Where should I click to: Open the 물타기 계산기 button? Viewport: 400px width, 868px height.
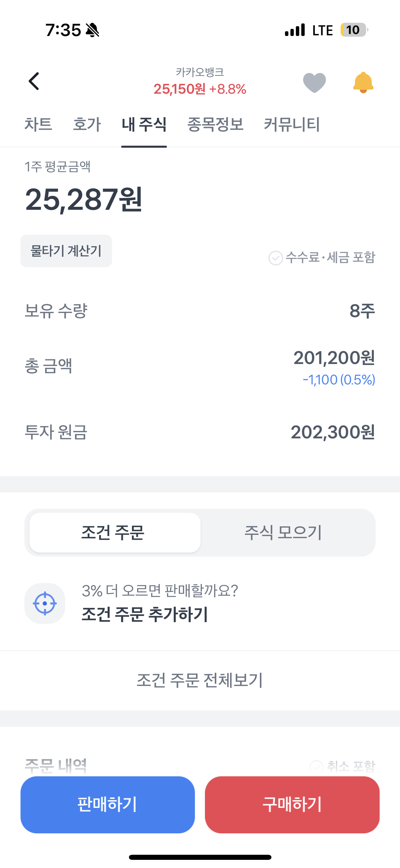[x=66, y=251]
